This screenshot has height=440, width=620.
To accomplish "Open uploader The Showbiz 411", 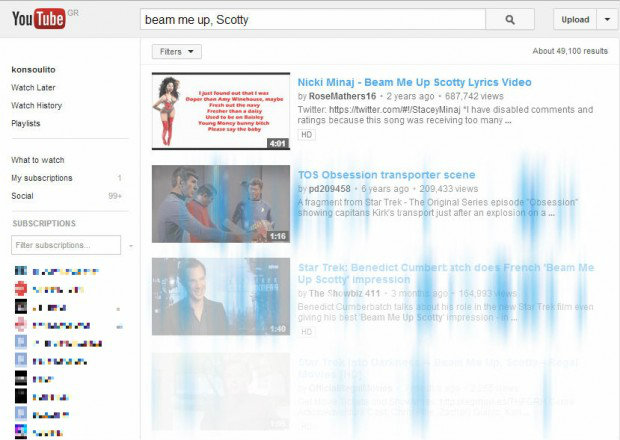I will (x=344, y=293).
